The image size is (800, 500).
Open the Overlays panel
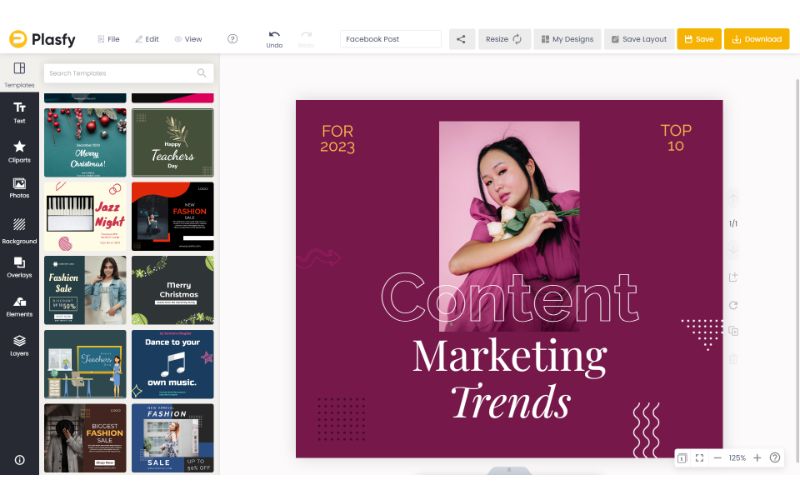click(19, 267)
